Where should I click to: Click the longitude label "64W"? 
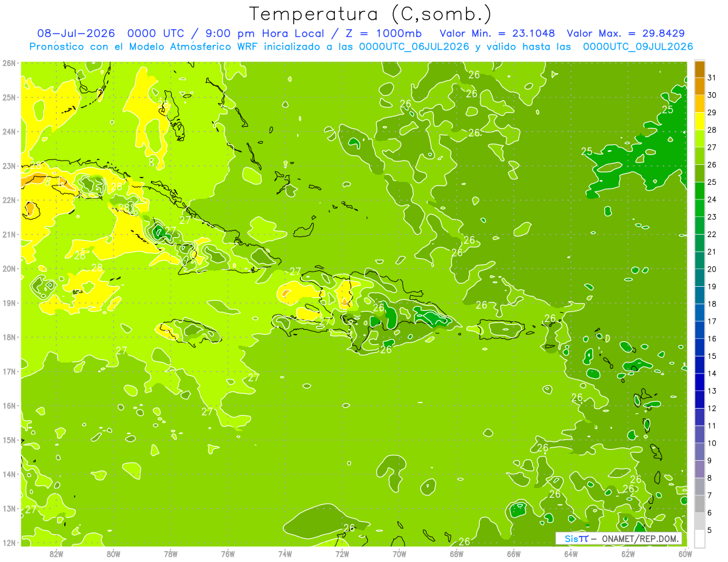(x=571, y=554)
